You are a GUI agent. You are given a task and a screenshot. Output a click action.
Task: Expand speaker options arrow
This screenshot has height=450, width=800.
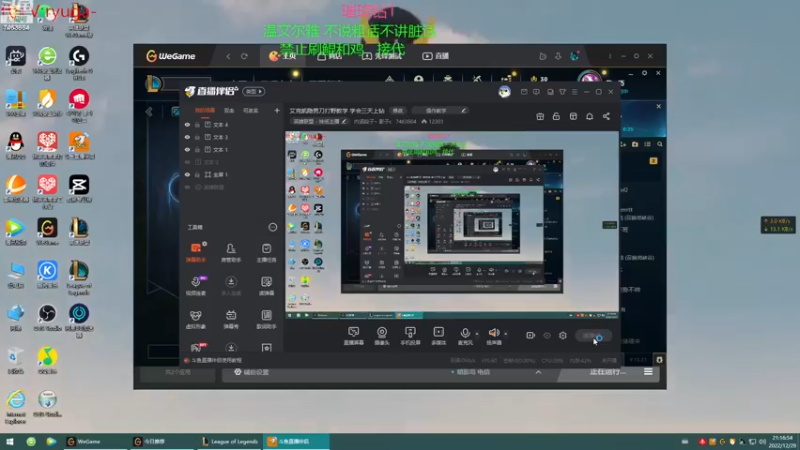coord(506,334)
